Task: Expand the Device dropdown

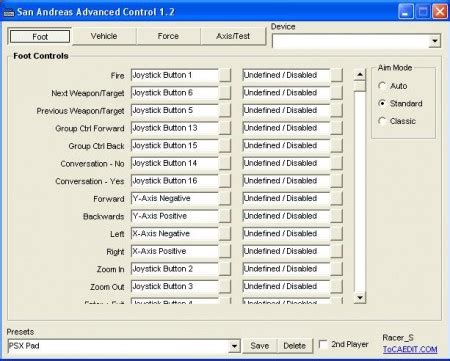Action: [435, 41]
